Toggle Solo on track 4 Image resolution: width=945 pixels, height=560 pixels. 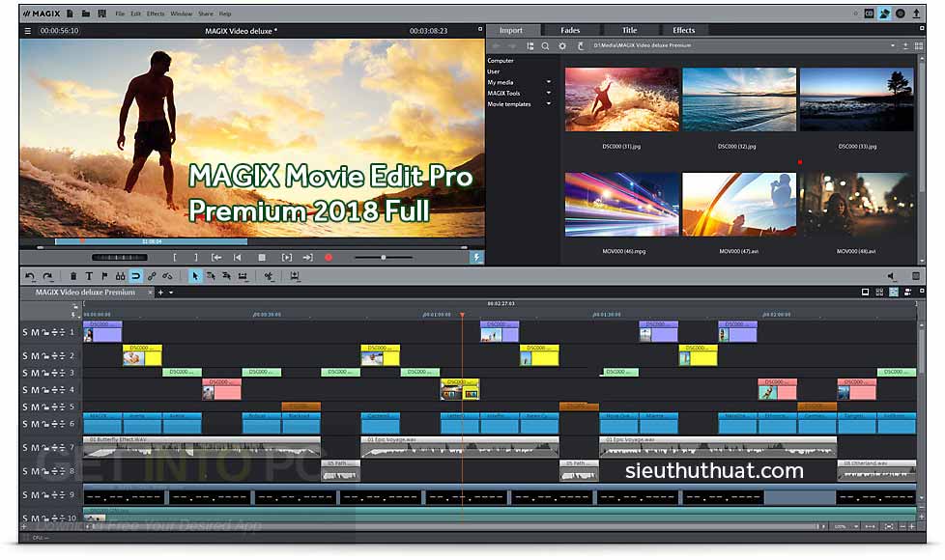(x=25, y=390)
